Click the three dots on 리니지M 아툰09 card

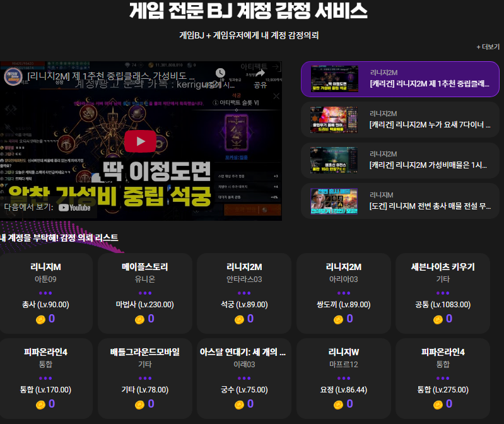click(x=45, y=293)
